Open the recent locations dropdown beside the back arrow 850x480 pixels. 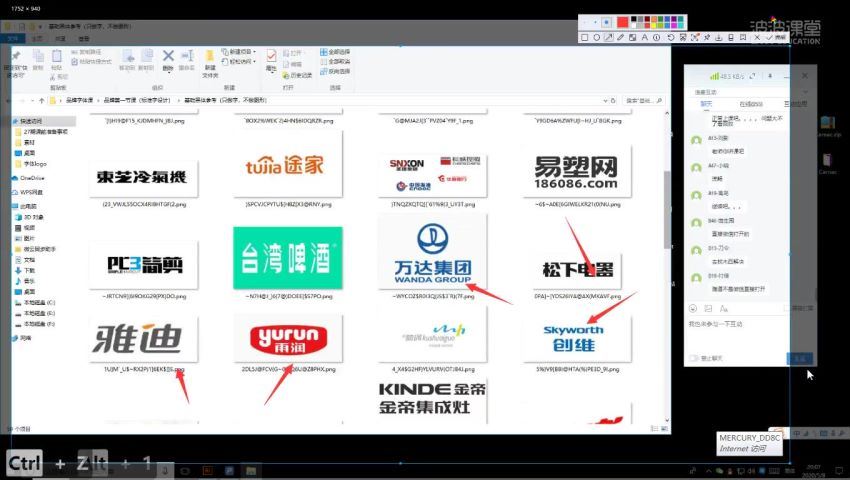[33, 100]
